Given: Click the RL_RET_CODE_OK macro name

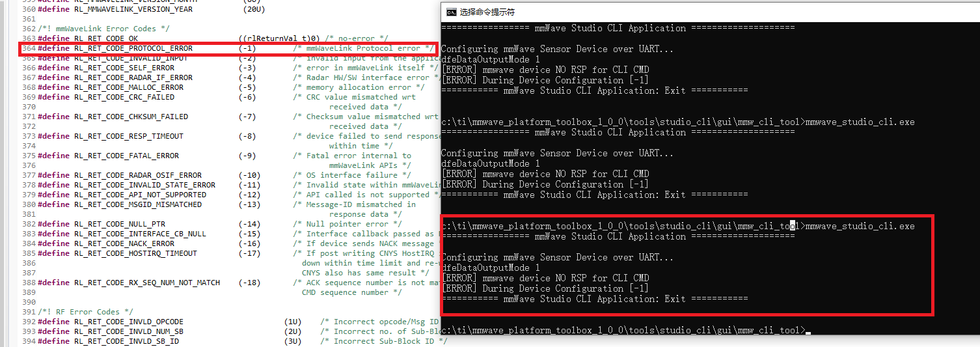Looking at the screenshot, I should tap(106, 38).
